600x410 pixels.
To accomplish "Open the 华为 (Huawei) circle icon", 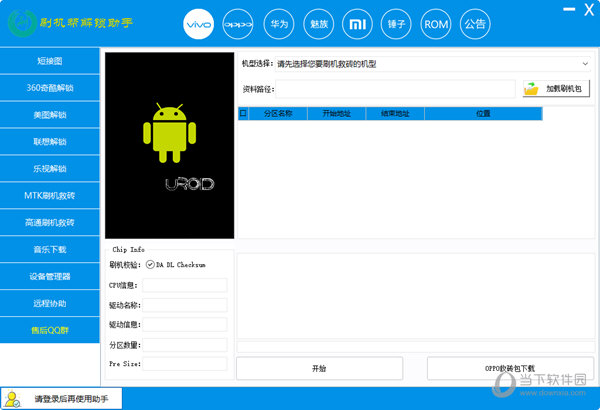I will [x=279, y=24].
